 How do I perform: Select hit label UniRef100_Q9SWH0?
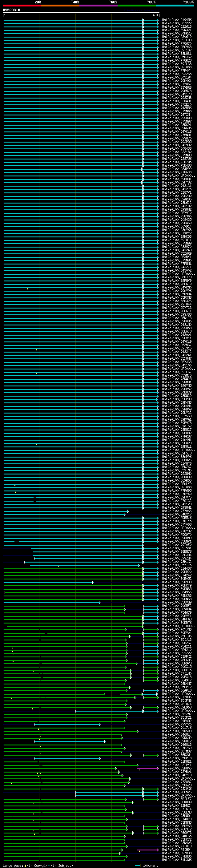(177, 474)
